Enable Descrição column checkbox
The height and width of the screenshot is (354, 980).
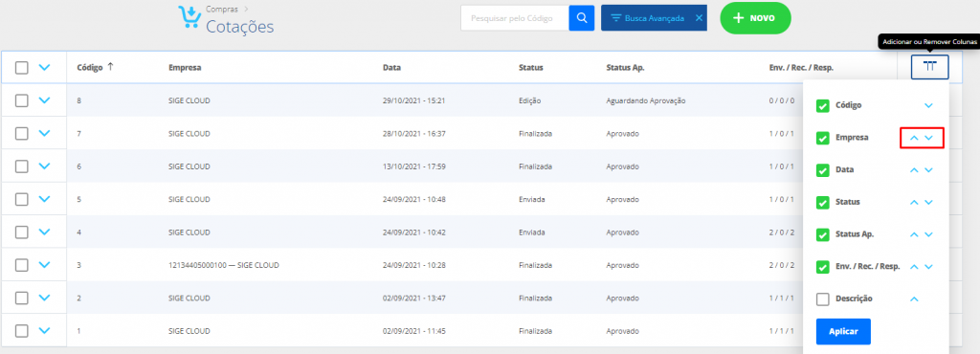click(x=822, y=299)
